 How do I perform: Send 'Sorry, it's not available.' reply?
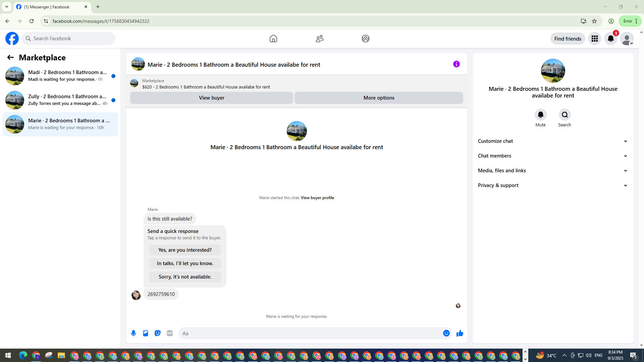pos(185,277)
